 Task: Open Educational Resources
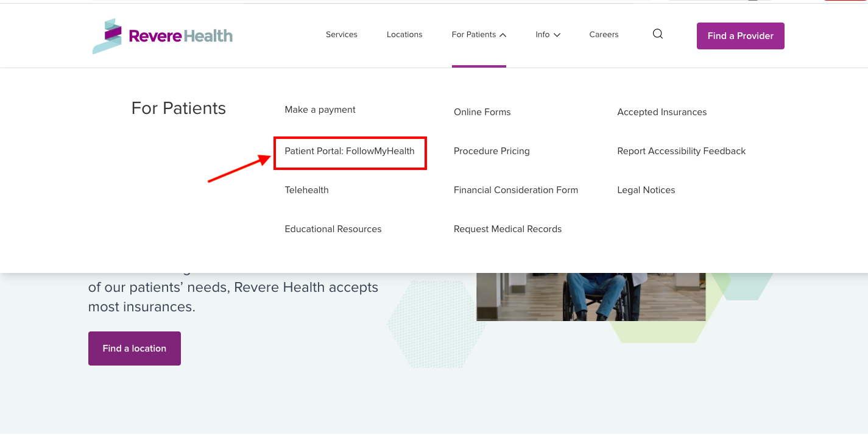[333, 228]
